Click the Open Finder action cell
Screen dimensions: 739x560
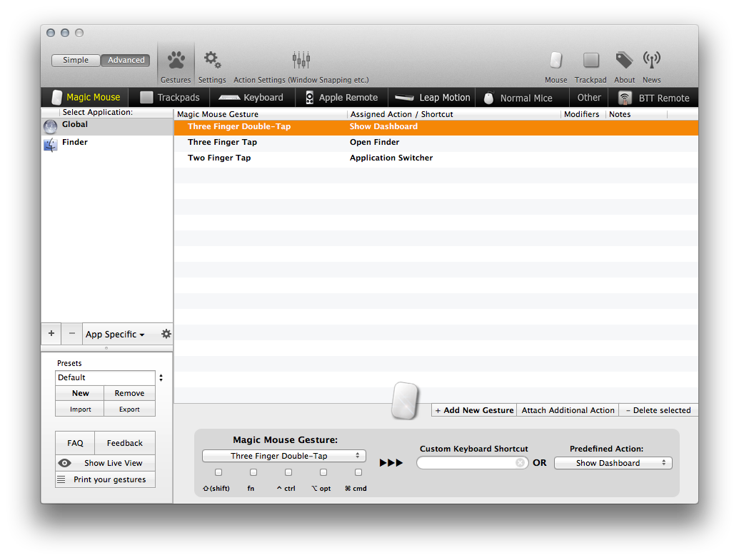(374, 142)
